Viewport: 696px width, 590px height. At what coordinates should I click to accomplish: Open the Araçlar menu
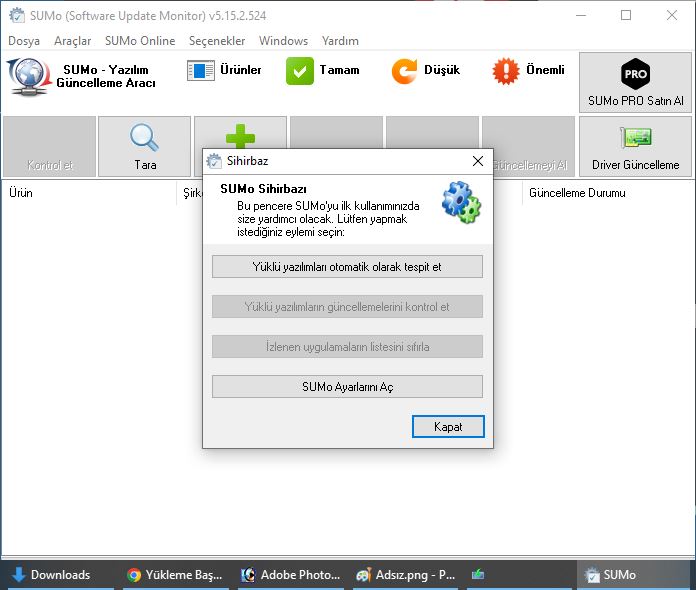tap(72, 41)
